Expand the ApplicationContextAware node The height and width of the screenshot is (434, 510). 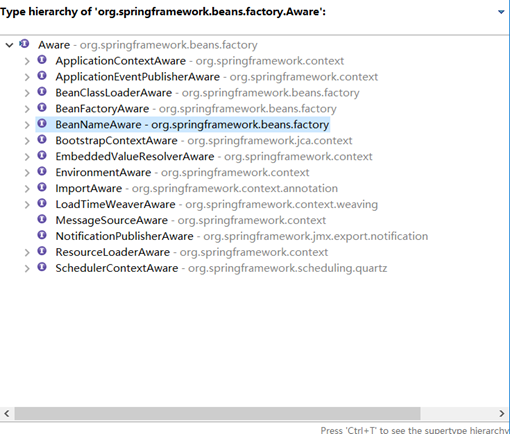[x=27, y=61]
